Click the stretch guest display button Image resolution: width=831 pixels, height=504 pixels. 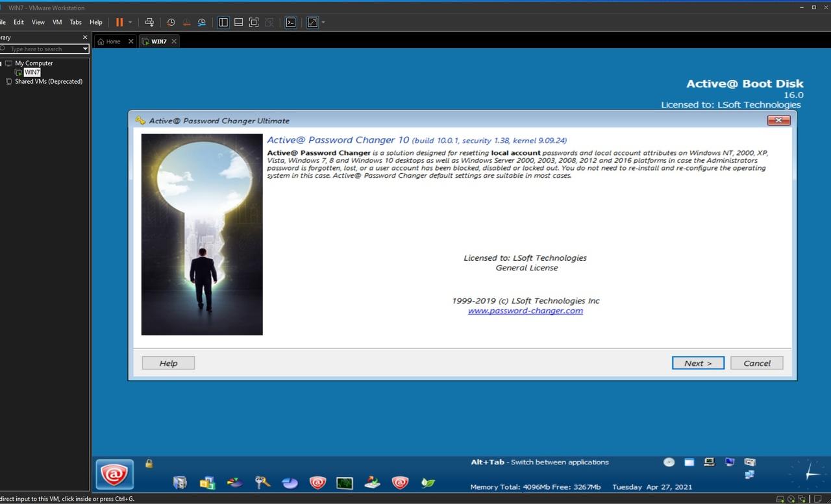(312, 22)
